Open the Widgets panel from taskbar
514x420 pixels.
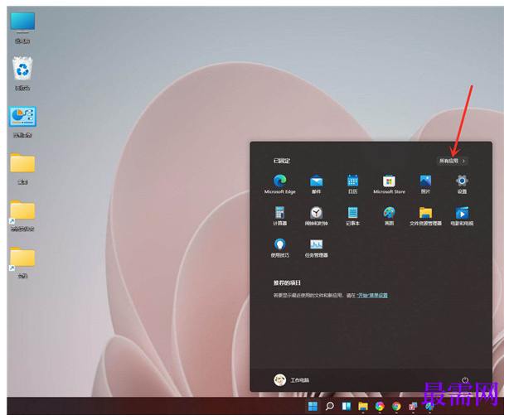pyautogui.click(x=347, y=406)
